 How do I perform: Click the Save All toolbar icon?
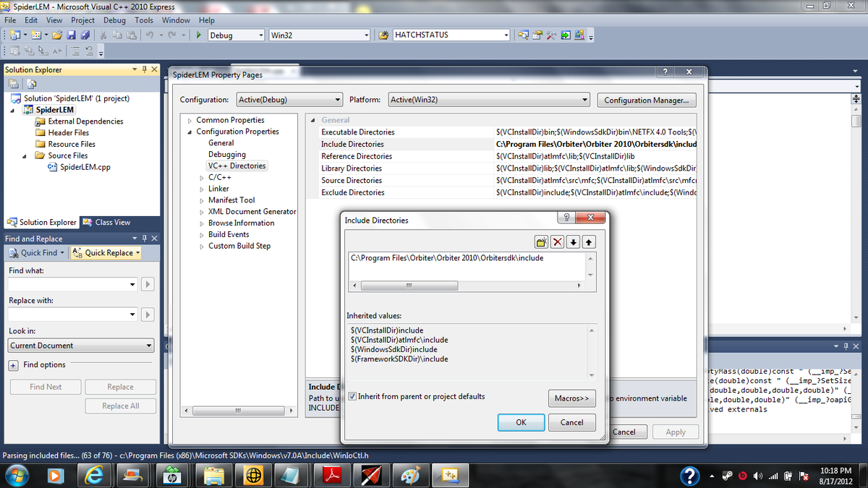85,35
